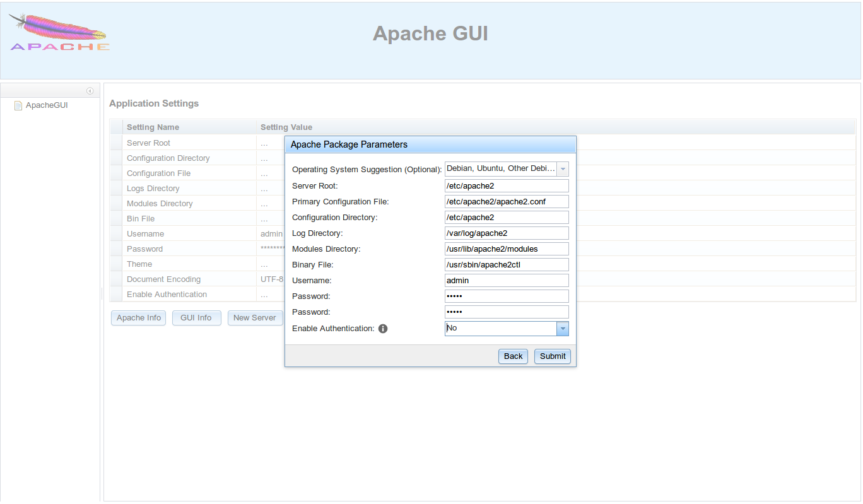Focus the Server Root input field
The width and height of the screenshot is (863, 504).
507,185
